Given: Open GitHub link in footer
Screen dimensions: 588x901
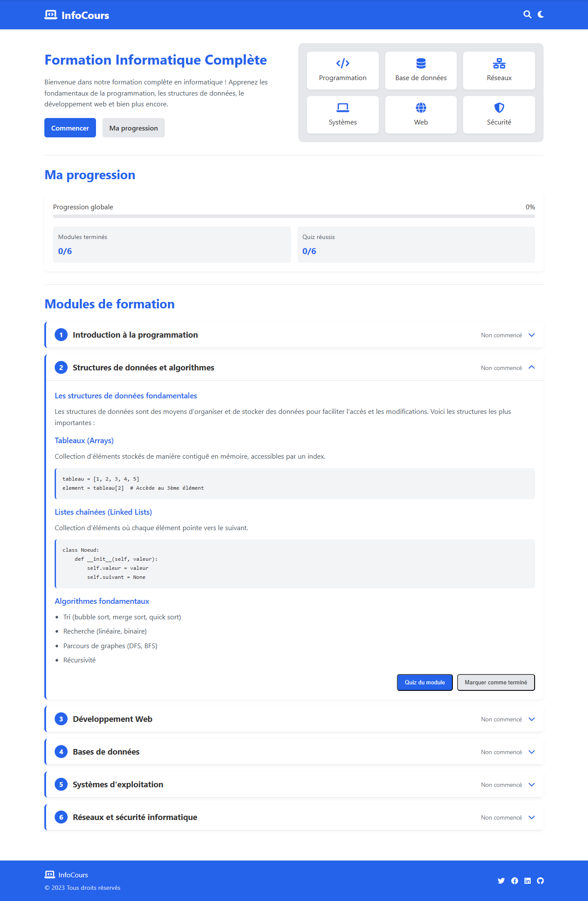Looking at the screenshot, I should (x=540, y=881).
